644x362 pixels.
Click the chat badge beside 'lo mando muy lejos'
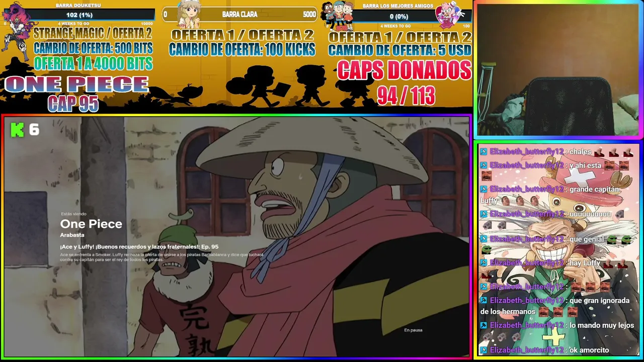click(484, 325)
